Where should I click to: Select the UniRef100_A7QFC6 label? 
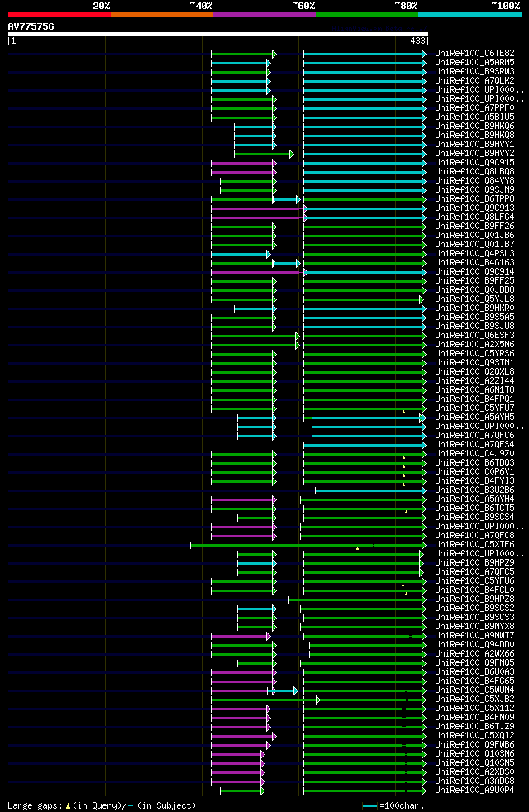[x=474, y=436]
